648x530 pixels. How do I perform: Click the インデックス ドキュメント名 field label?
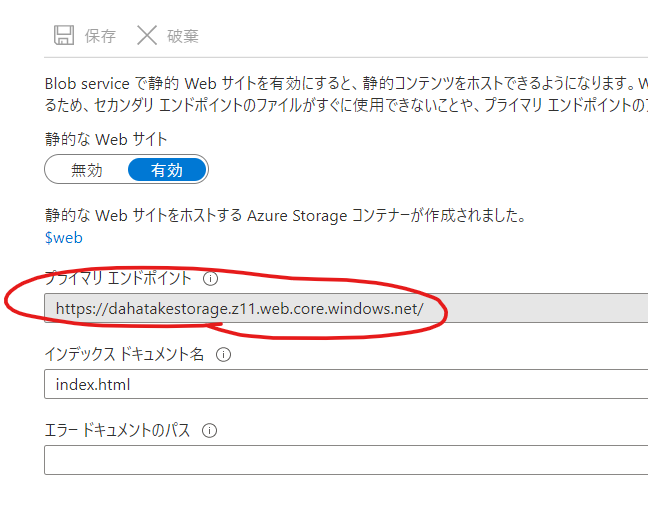(x=124, y=354)
